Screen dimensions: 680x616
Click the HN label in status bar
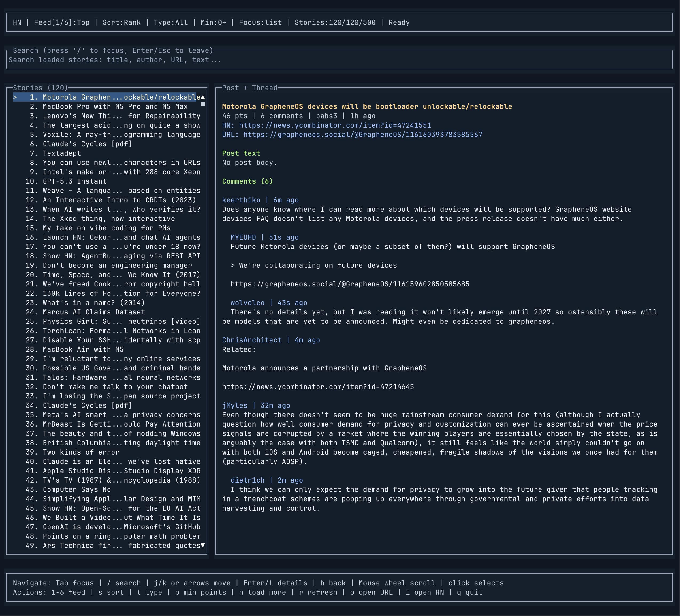pos(18,22)
